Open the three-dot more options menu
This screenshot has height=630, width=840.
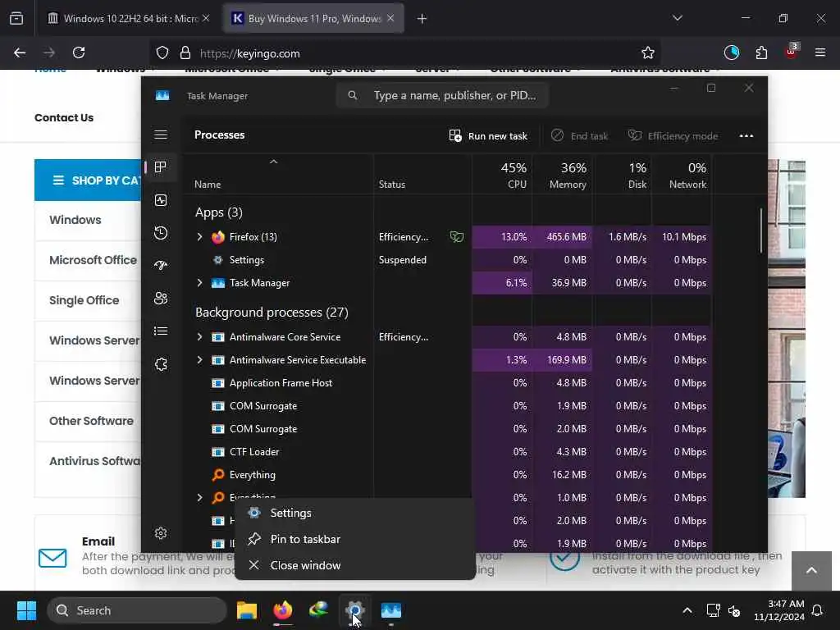coord(746,136)
